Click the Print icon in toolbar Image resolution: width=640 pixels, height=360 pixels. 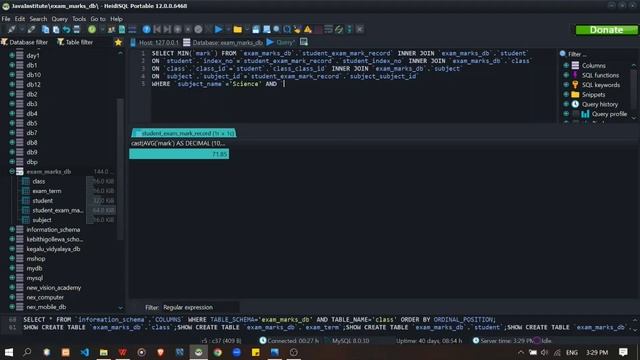coord(76,29)
